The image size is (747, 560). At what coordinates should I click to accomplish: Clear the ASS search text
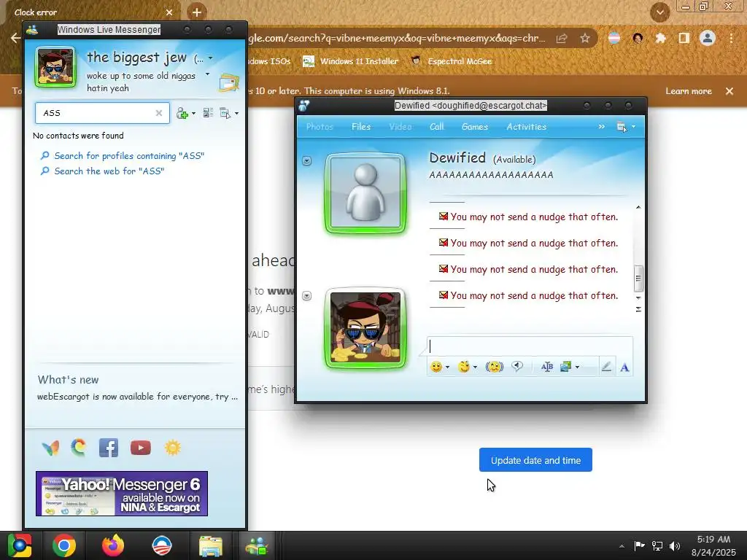tap(158, 113)
